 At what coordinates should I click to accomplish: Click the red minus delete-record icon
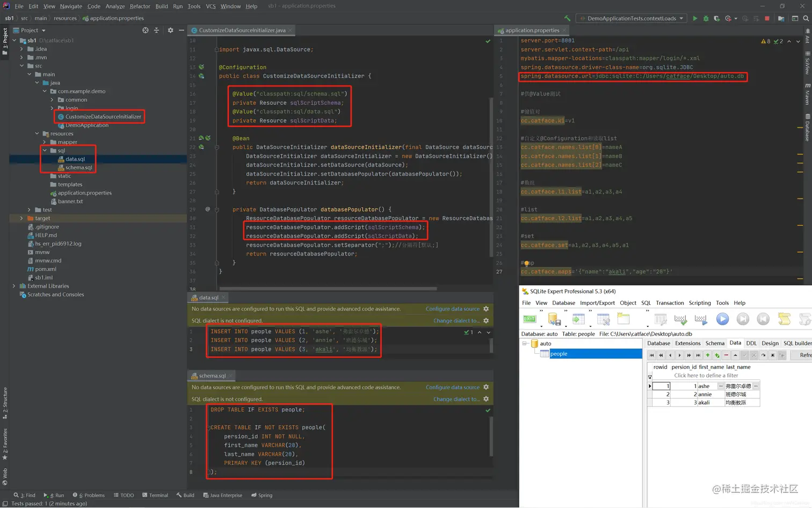click(x=726, y=355)
